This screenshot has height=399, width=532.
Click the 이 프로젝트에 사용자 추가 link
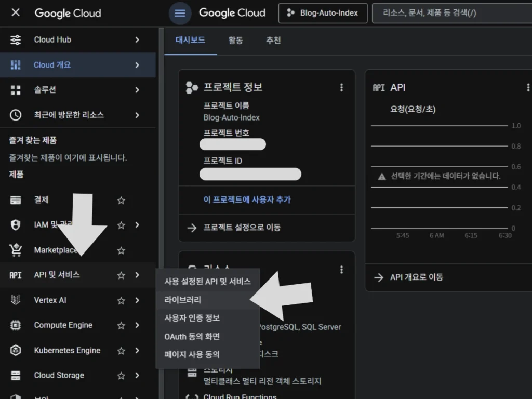247,200
